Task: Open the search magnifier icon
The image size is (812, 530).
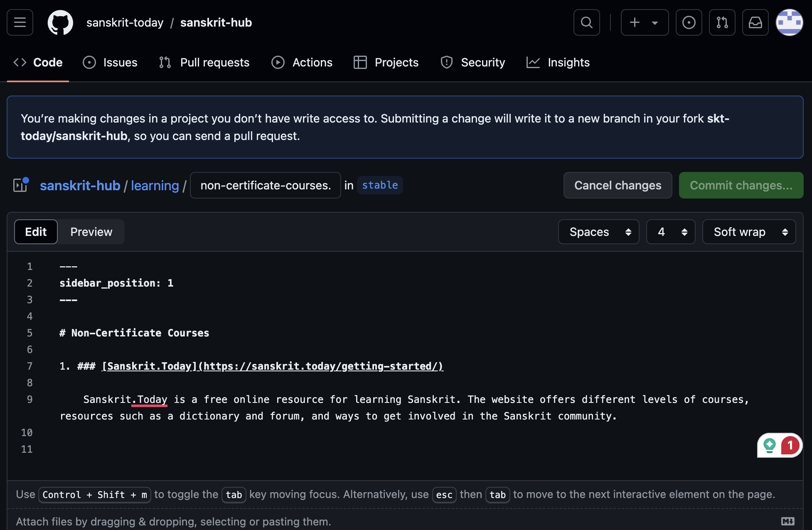Action: 586,22
